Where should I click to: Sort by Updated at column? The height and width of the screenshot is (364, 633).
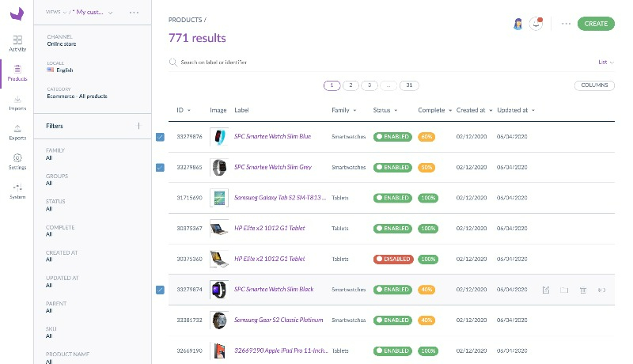(516, 110)
